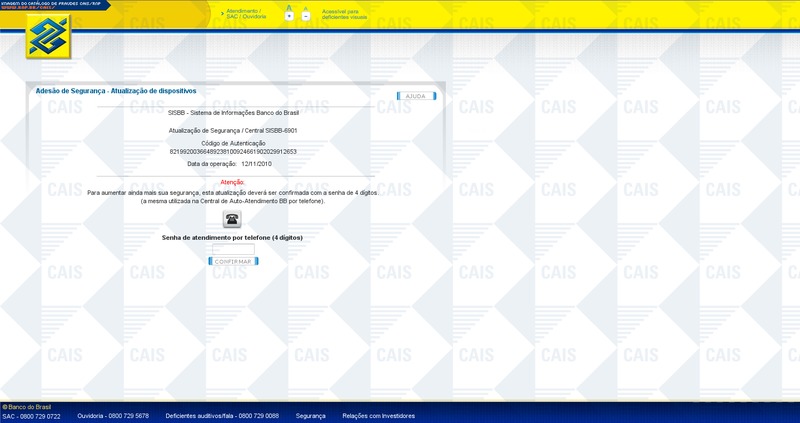Click SAC 0800 729 0722 in footer

tap(31, 415)
